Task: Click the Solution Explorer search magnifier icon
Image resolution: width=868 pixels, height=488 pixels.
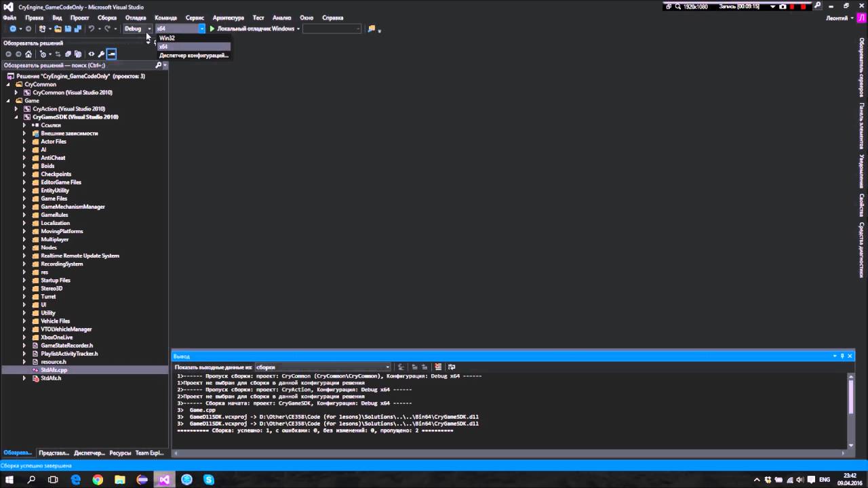Action: [x=159, y=66]
